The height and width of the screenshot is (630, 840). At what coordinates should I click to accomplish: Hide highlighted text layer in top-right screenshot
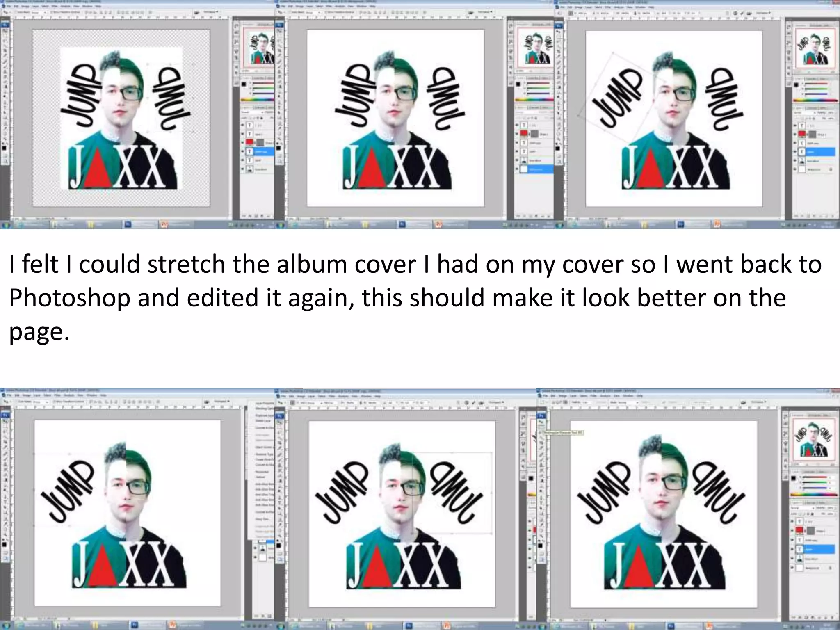point(795,152)
